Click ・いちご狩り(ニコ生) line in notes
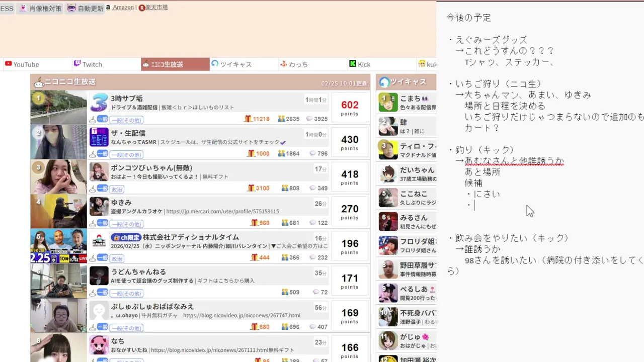This screenshot has height=362, width=644. click(x=495, y=84)
